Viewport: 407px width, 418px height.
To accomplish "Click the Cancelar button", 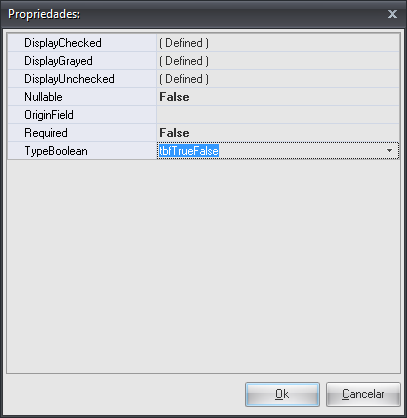I will tap(363, 394).
